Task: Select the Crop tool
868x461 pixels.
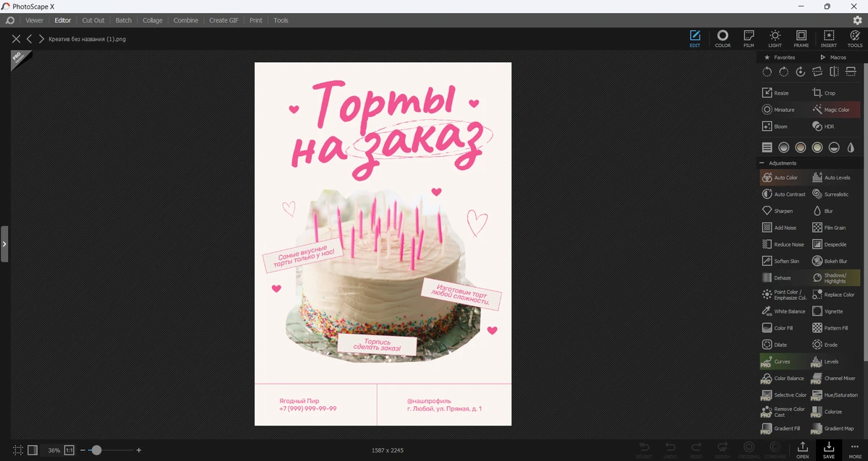Action: pos(824,93)
